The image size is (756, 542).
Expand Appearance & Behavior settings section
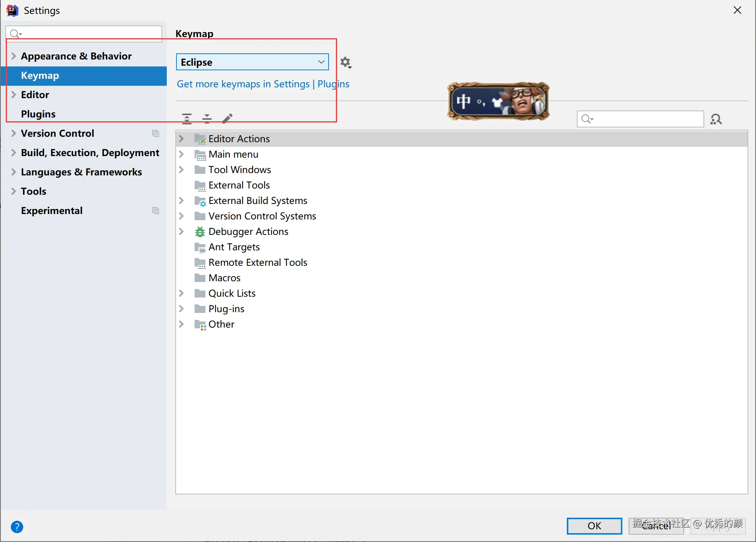coord(14,56)
